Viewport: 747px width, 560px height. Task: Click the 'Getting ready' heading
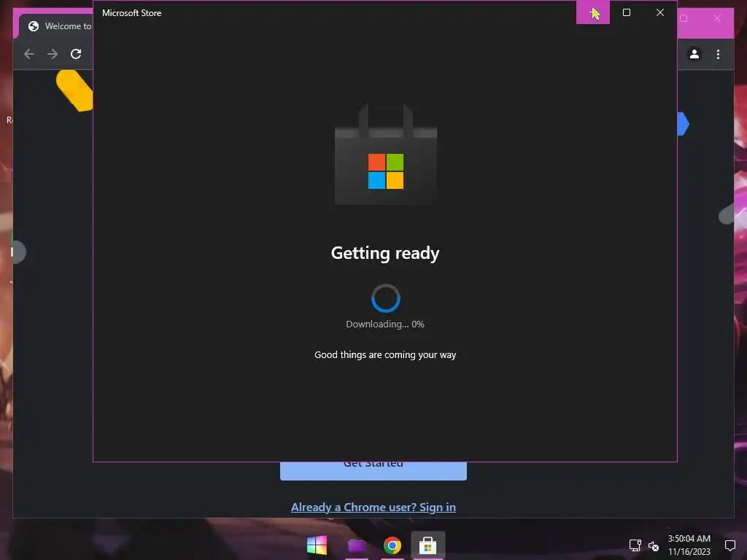[x=385, y=253]
